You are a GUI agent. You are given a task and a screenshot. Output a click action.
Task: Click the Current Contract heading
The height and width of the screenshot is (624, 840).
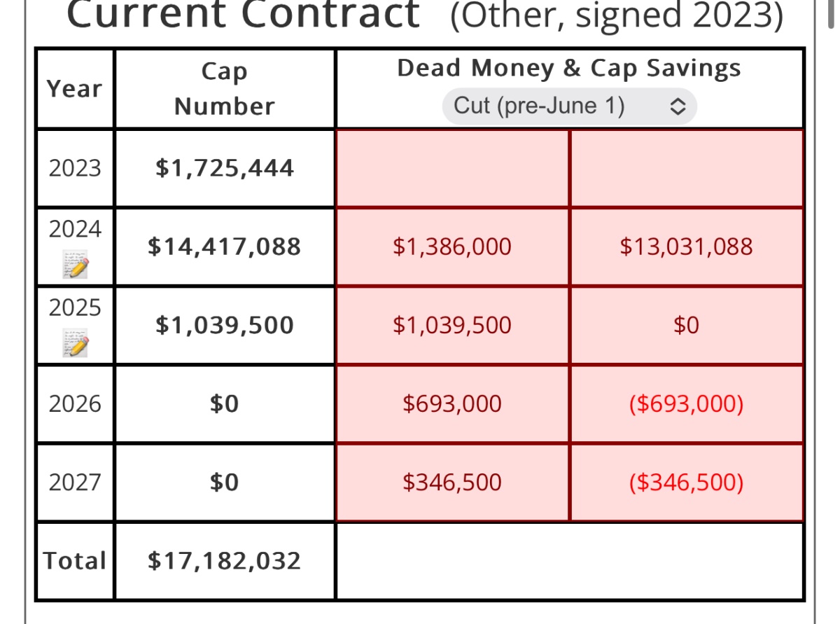[242, 14]
